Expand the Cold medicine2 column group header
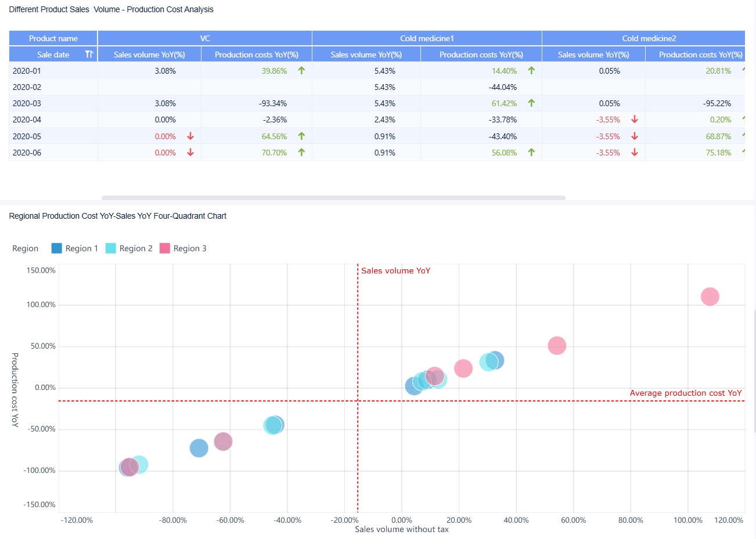The width and height of the screenshot is (756, 539). point(649,38)
